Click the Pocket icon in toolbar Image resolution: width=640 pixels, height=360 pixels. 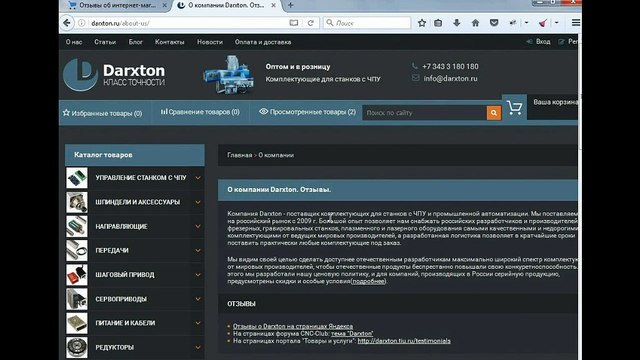(x=494, y=23)
